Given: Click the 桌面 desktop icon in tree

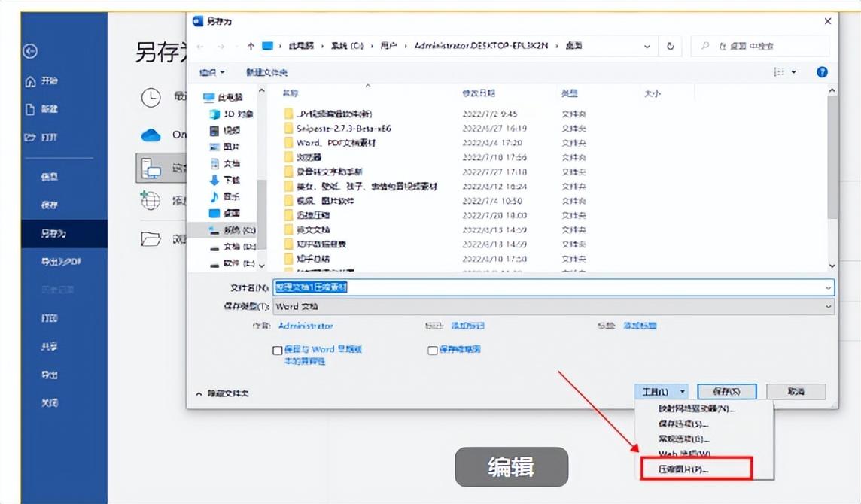Looking at the screenshot, I should (x=214, y=213).
